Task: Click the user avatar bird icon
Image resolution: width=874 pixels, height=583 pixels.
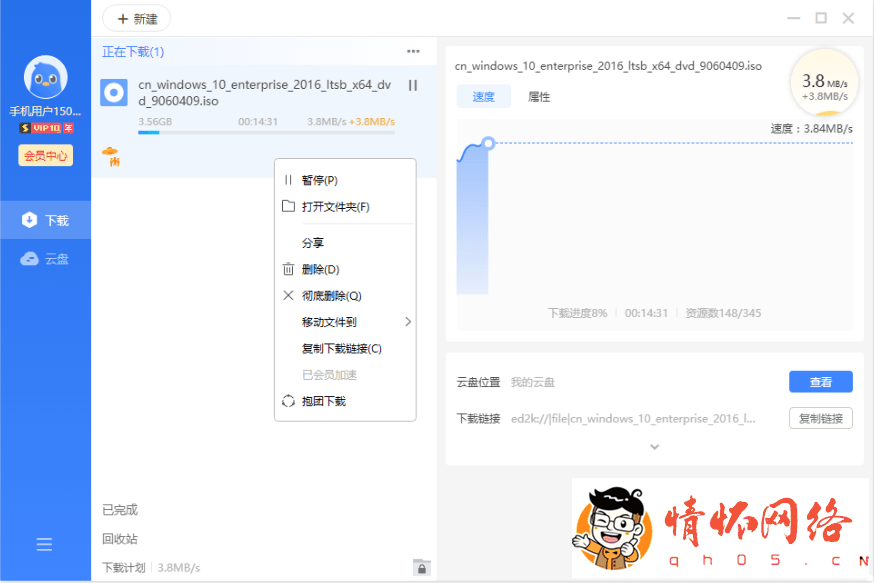Action: [x=45, y=77]
